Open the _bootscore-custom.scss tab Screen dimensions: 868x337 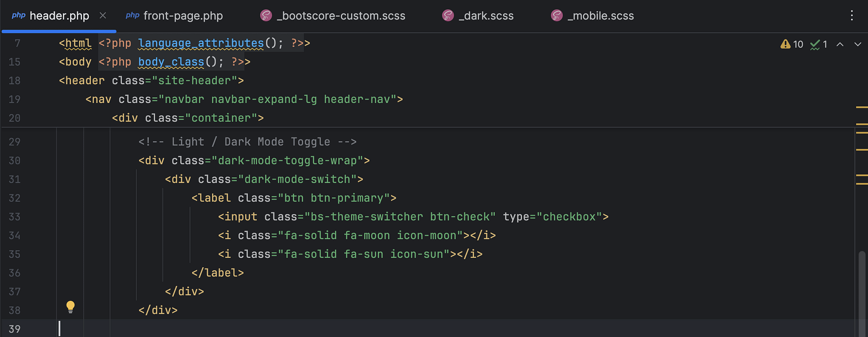click(340, 16)
